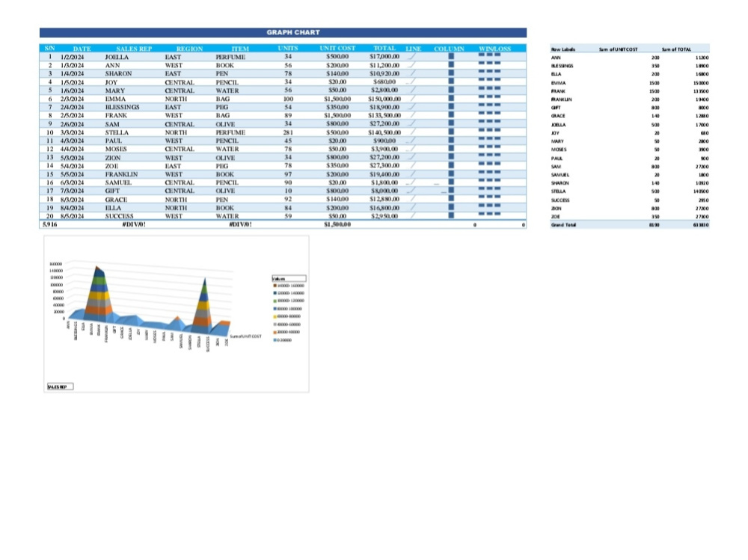The width and height of the screenshot is (748, 560).
Task: Click ZOE row label in pivot table
Action: pos(555,217)
